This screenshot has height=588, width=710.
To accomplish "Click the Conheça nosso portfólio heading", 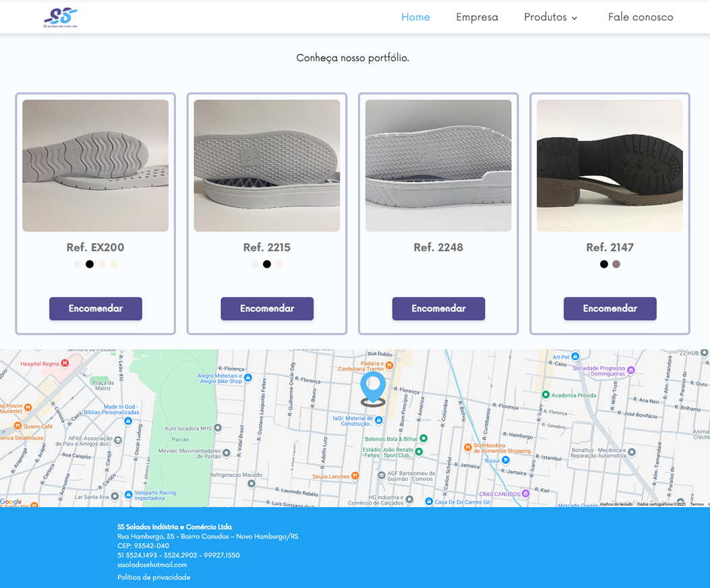I will click(x=353, y=58).
